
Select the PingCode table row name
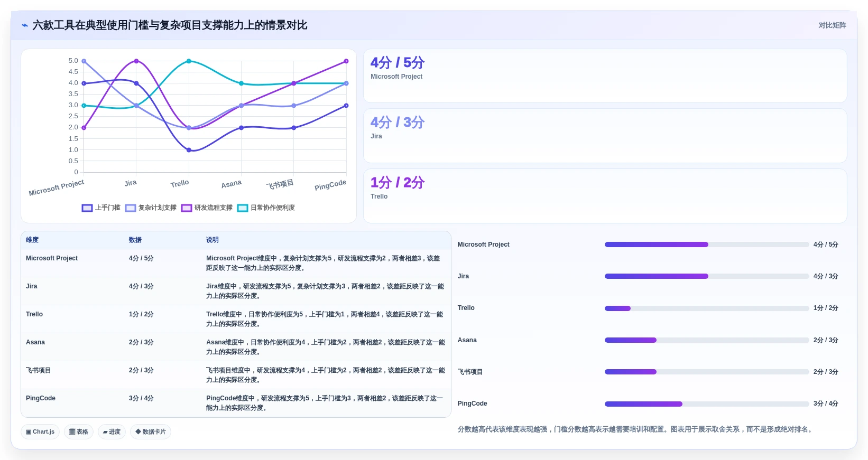(x=41, y=398)
